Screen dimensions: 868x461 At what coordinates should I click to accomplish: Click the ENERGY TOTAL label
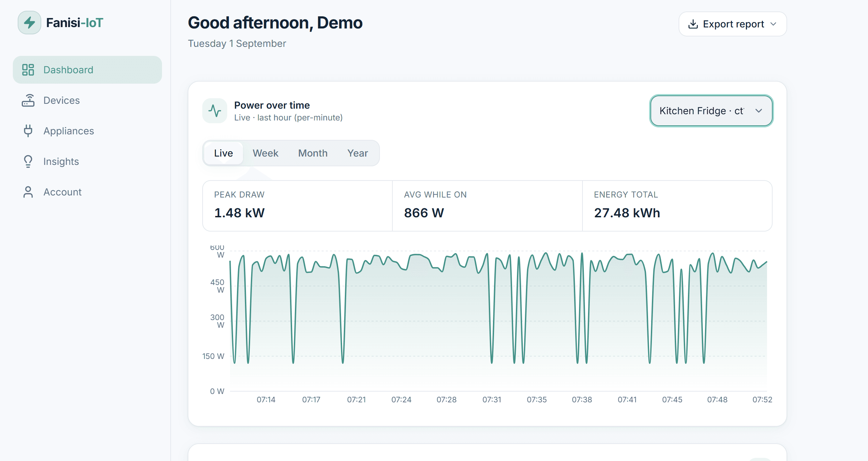click(x=626, y=195)
